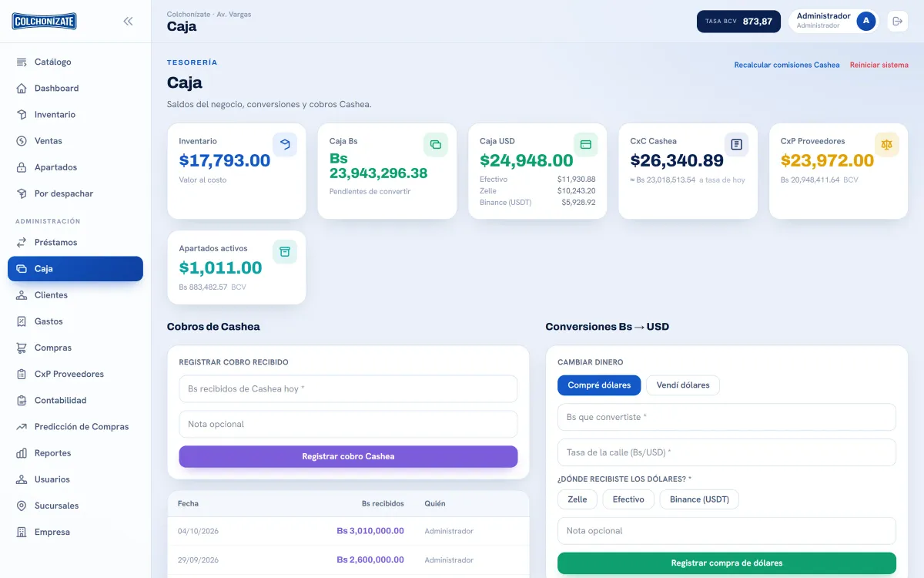Viewport: 924px width, 578px height.
Task: Focus the Cobros de Cashea Nota opcional field
Action: click(348, 424)
